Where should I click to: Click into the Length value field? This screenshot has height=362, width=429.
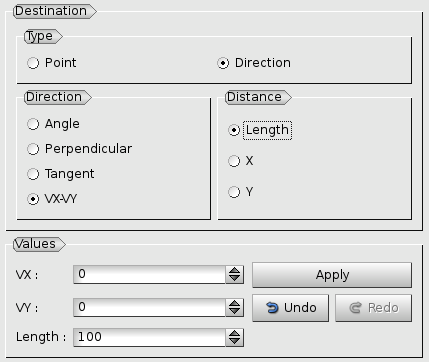click(x=149, y=337)
